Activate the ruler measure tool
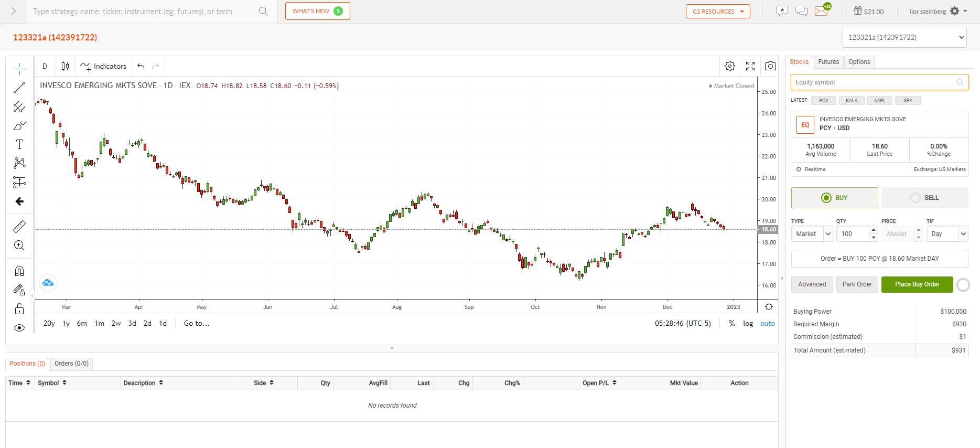 click(x=19, y=227)
